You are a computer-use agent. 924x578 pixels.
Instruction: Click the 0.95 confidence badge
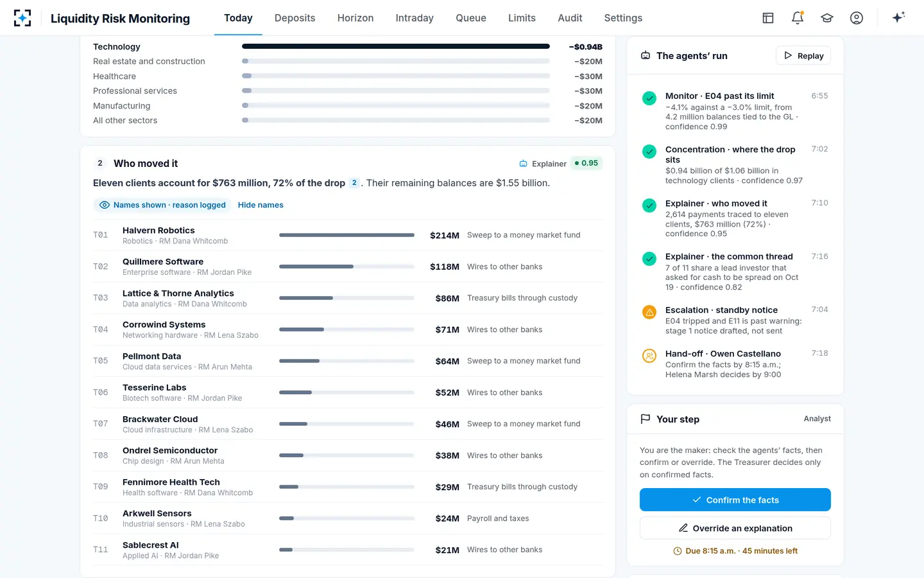click(x=586, y=163)
